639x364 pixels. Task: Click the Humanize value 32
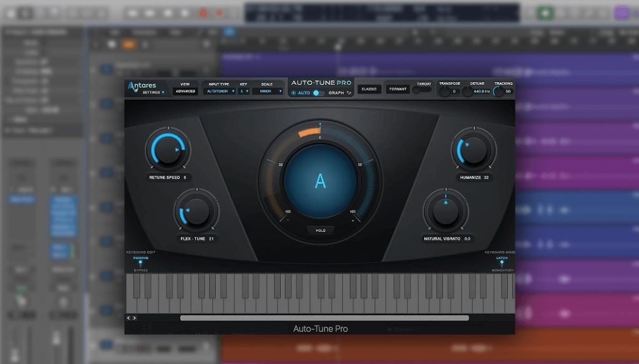(486, 178)
